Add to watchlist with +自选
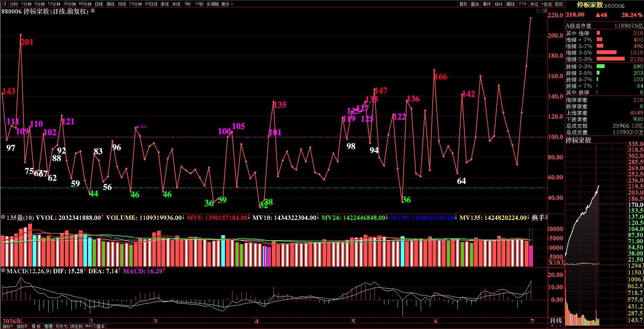The height and width of the screenshot is (329, 644). coord(546,4)
